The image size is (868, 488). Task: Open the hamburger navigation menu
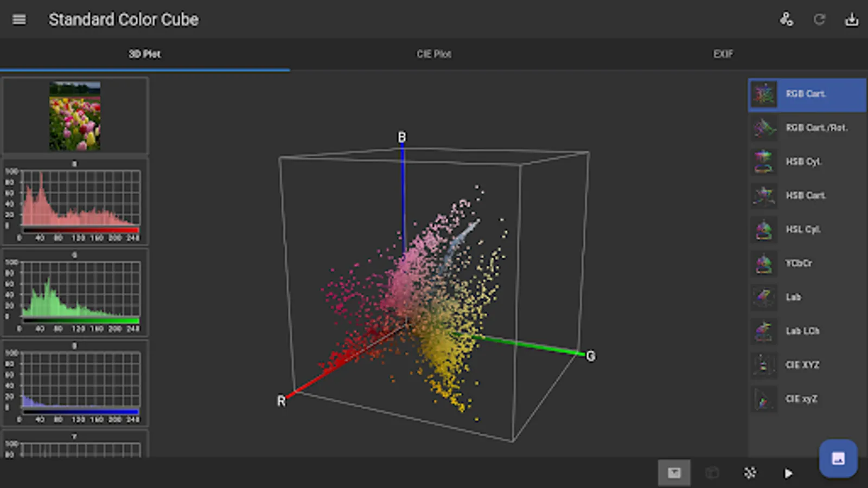coord(19,20)
